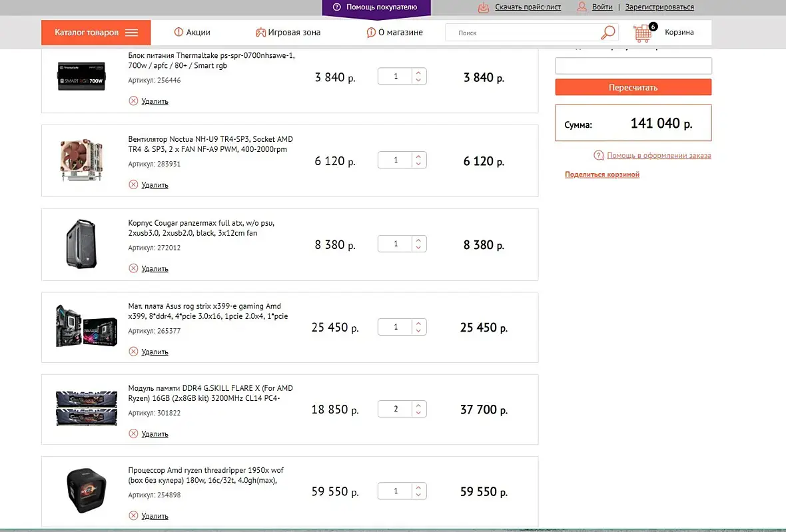Viewport: 786px width, 532px height.
Task: Open the Игровая зона section
Action: [288, 33]
